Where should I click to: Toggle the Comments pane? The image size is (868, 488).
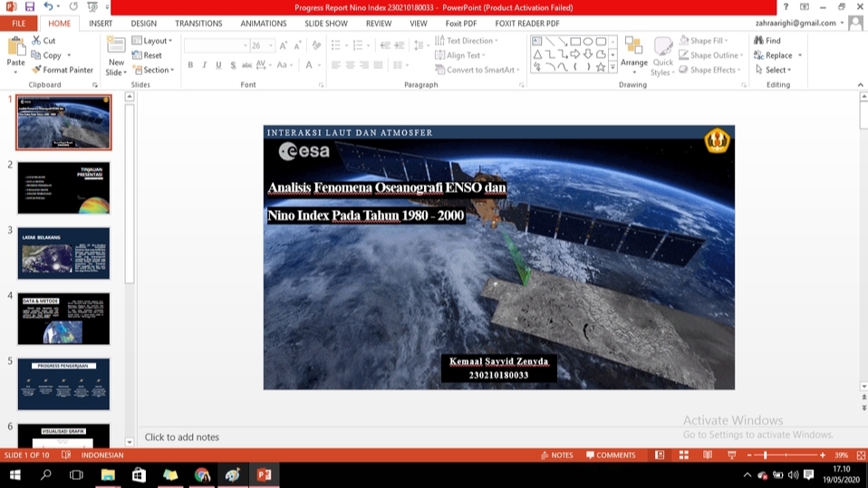pyautogui.click(x=611, y=455)
